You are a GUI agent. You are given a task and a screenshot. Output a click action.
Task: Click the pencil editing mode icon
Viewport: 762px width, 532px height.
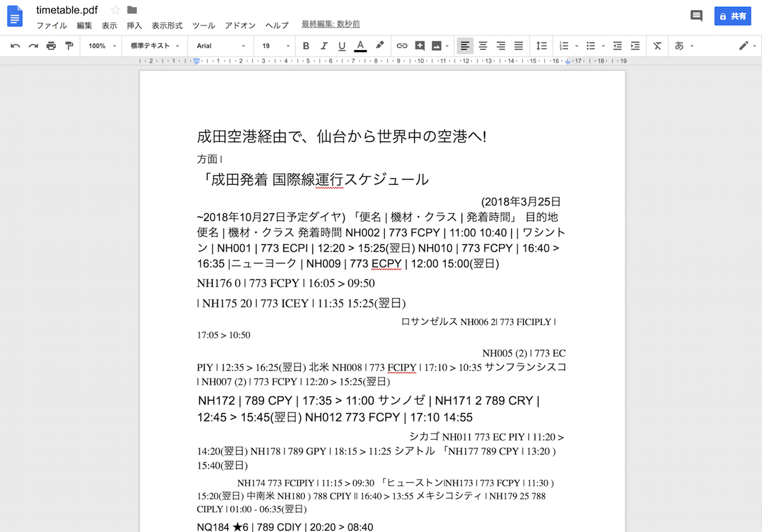tap(744, 46)
